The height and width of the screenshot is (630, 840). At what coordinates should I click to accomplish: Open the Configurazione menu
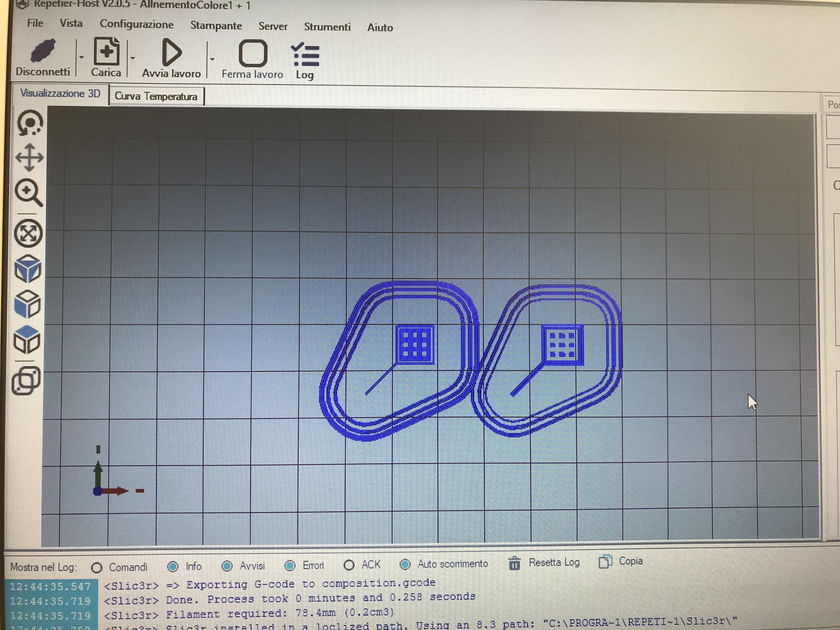tap(136, 24)
